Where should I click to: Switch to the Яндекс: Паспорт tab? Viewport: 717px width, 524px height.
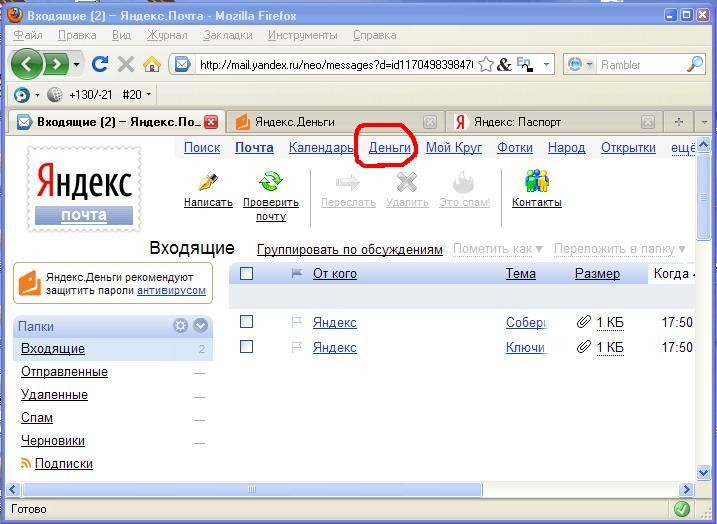tap(554, 122)
